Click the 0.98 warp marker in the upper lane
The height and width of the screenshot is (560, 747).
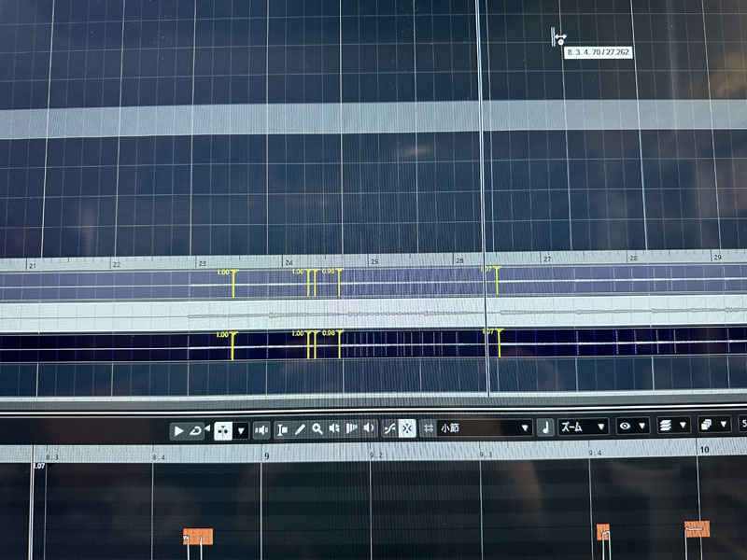tap(339, 282)
